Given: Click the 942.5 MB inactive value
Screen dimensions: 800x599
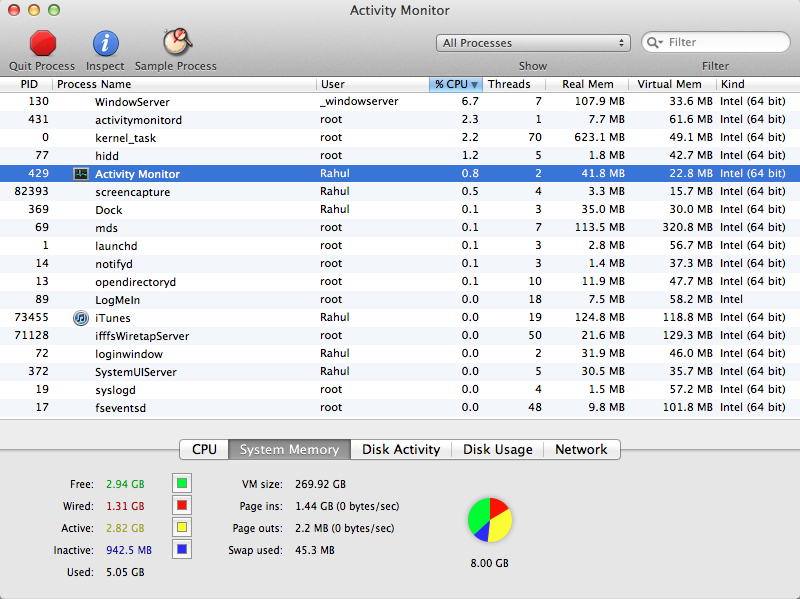Looking at the screenshot, I should pos(129,550).
